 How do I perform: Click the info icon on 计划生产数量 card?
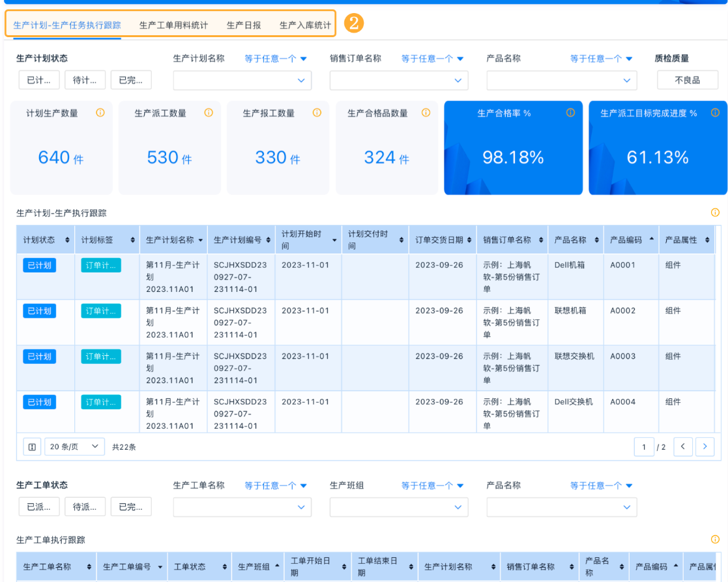(x=100, y=113)
